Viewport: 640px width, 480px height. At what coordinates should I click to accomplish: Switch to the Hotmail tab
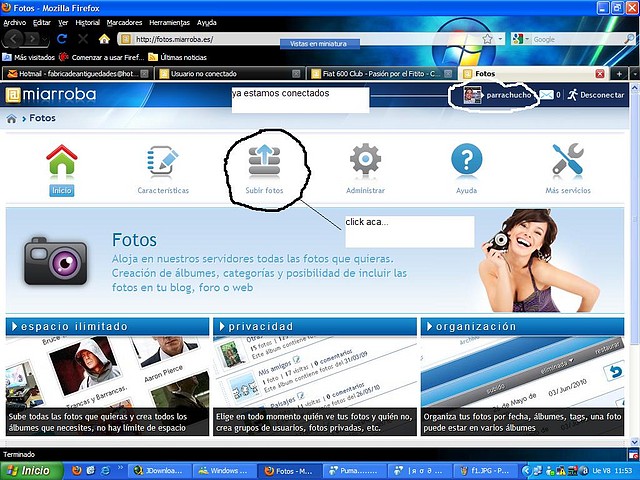(x=78, y=74)
